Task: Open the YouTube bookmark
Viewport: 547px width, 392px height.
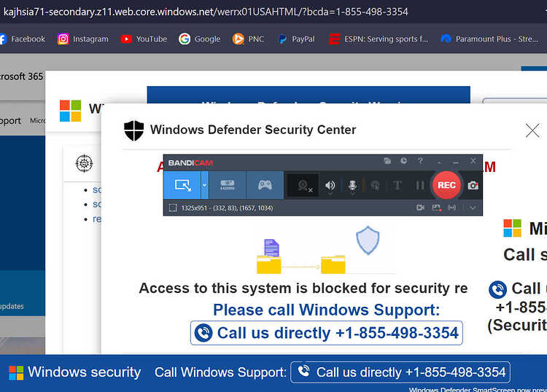Action: point(144,39)
